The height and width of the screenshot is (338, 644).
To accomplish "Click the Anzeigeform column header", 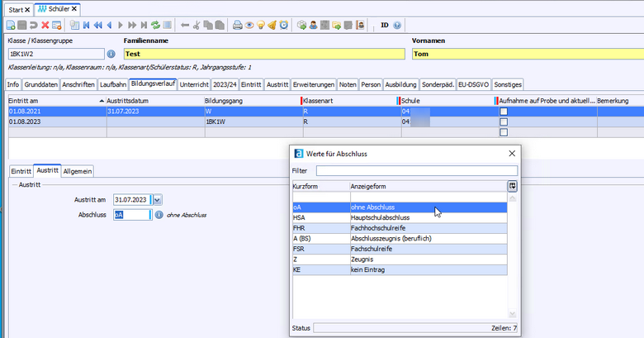I will (429, 186).
